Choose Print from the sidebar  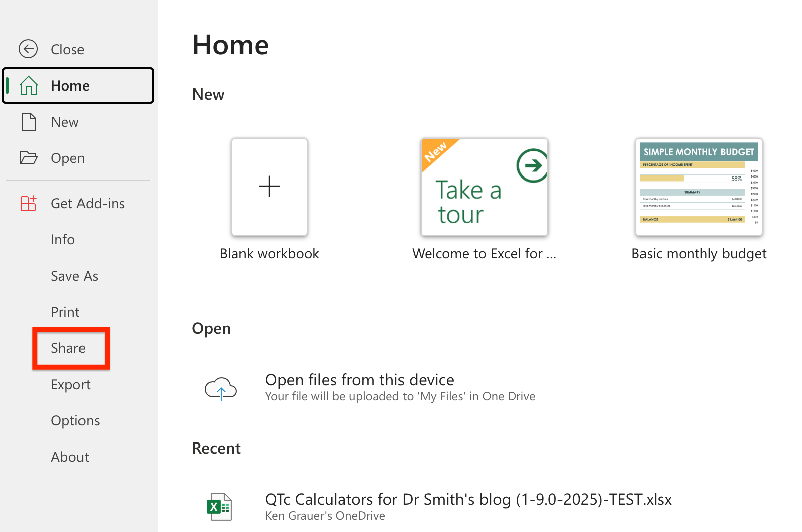(x=65, y=312)
